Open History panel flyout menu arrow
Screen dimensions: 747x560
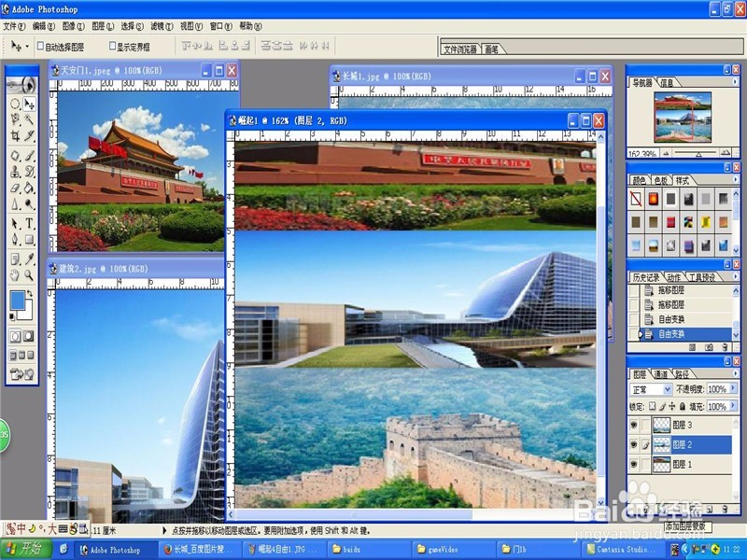(x=735, y=276)
